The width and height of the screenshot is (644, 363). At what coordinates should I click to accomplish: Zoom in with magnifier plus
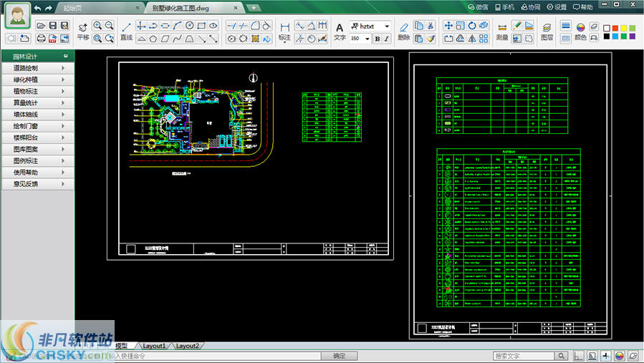97,26
